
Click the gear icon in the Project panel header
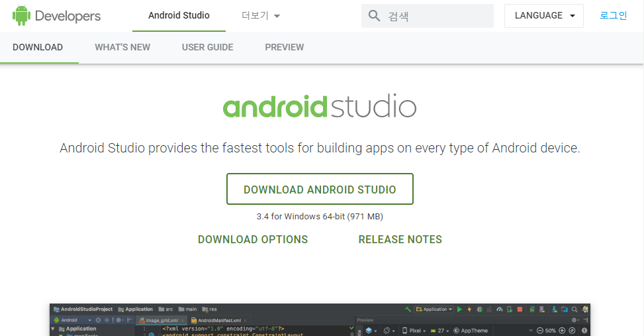[120, 320]
